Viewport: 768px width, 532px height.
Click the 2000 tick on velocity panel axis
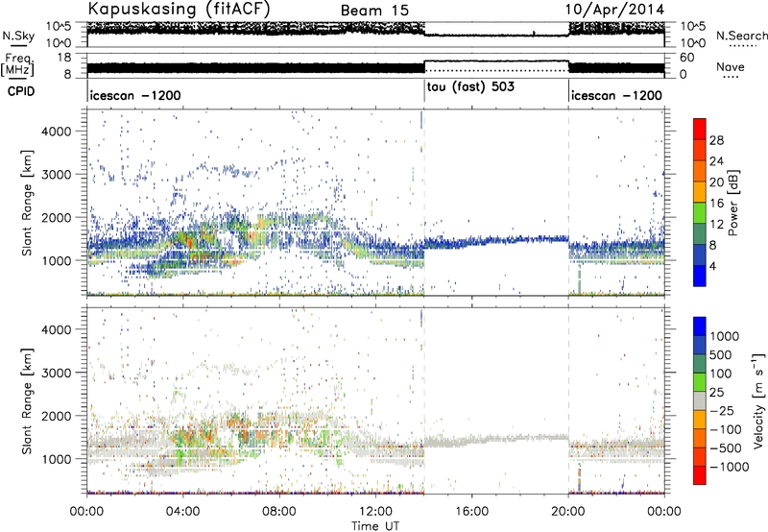tap(57, 416)
